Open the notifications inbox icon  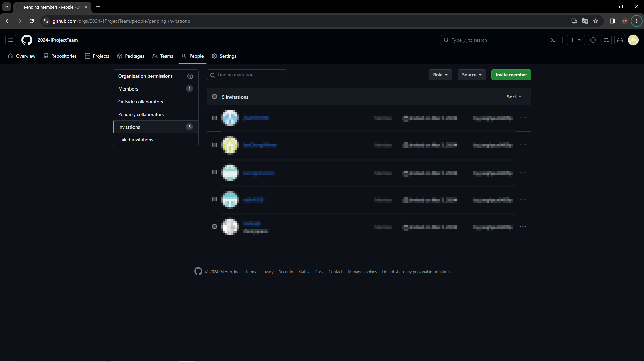620,40
